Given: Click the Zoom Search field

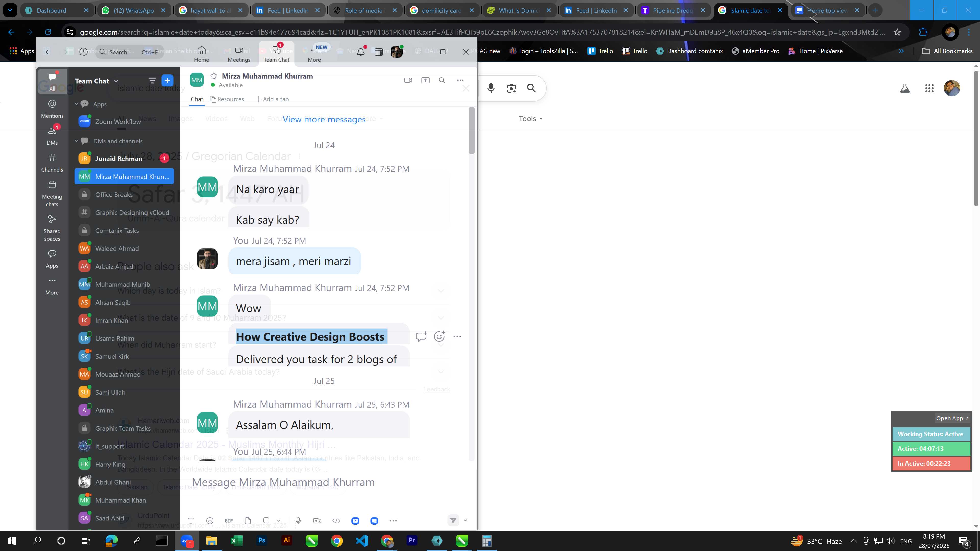Looking at the screenshot, I should pyautogui.click(x=129, y=52).
